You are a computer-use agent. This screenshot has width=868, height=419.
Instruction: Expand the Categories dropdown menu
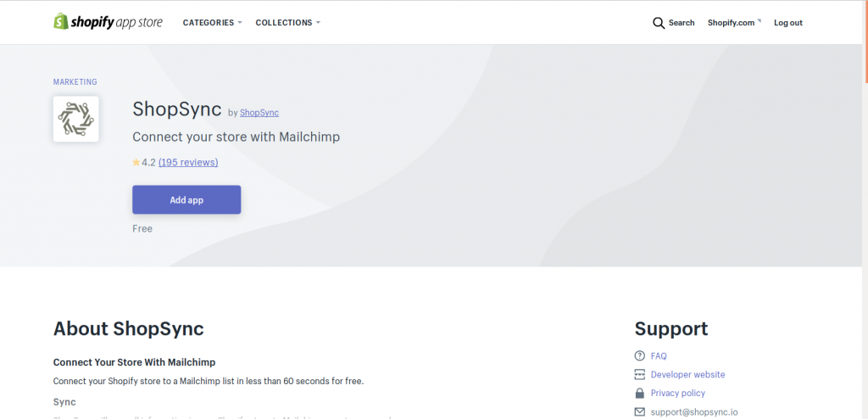pyautogui.click(x=213, y=23)
